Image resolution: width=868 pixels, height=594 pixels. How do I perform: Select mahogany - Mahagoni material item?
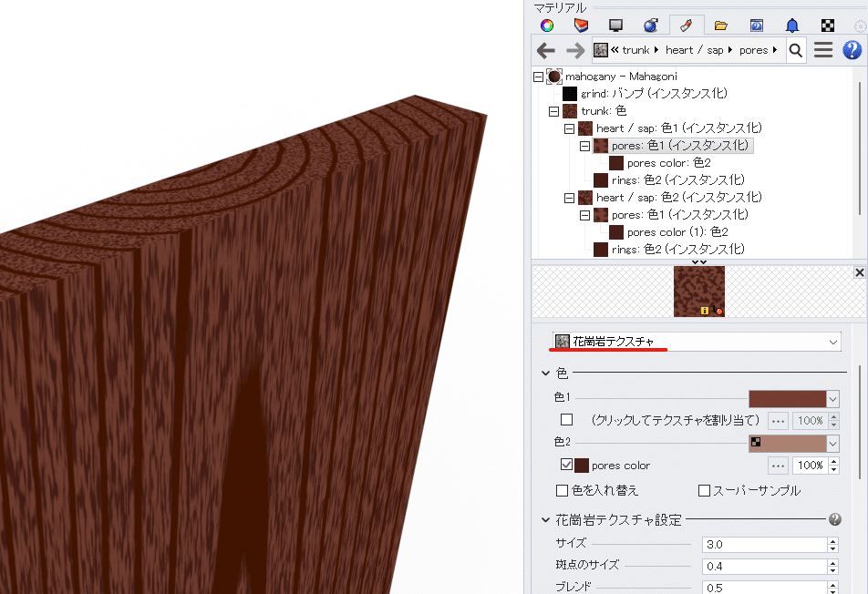point(621,77)
